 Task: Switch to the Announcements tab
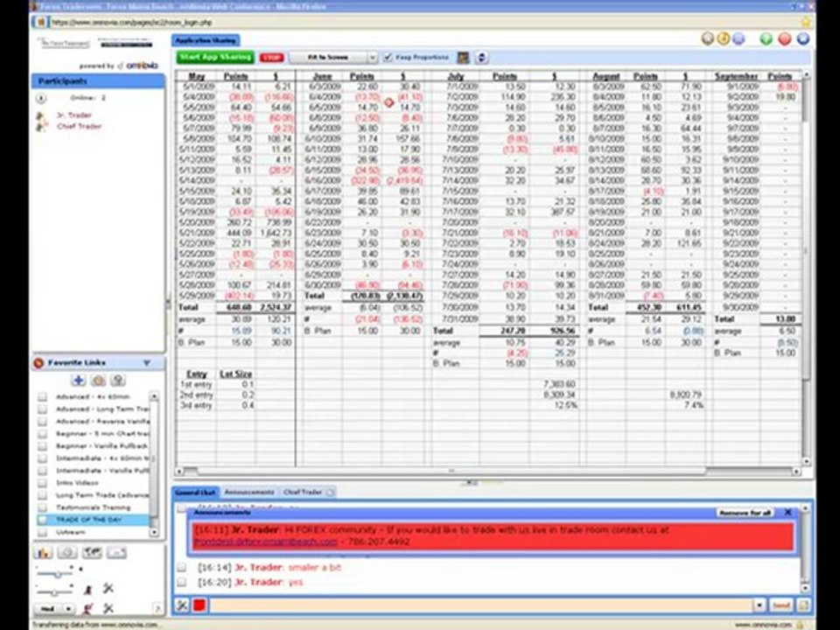[x=249, y=492]
